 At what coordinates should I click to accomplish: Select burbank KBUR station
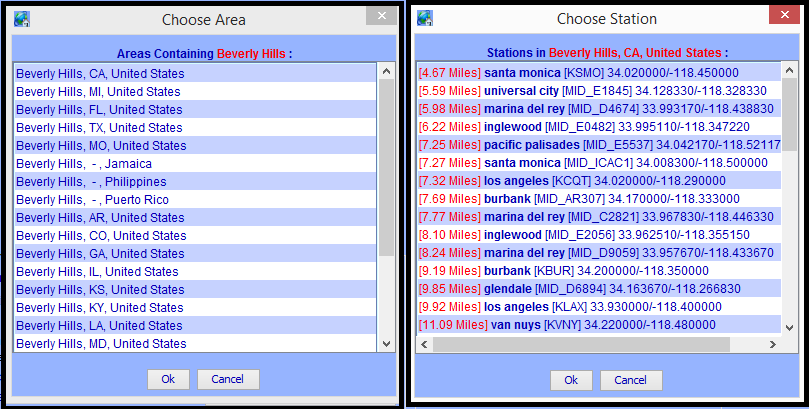pyautogui.click(x=600, y=271)
